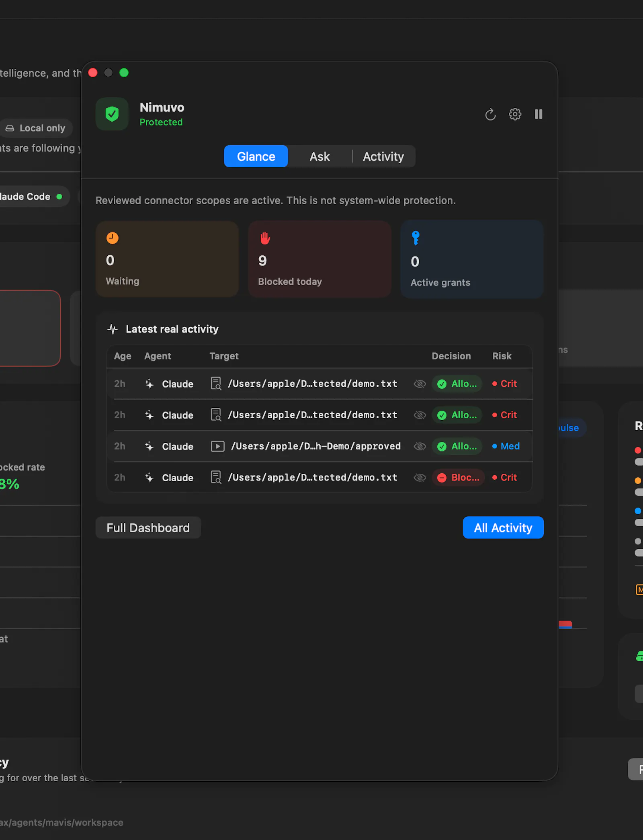Click the Allo... decision badge in second row
Viewport: 643px width, 840px height.
(x=457, y=415)
